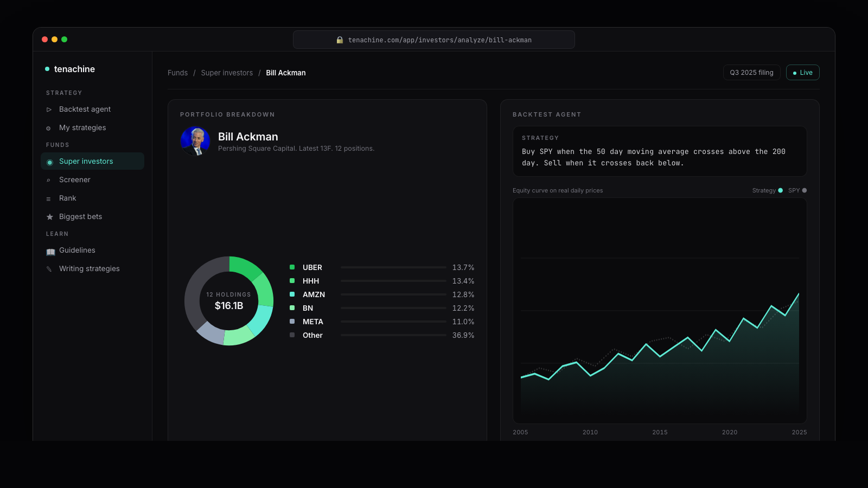
Task: Click the AMZN color swatch
Action: (292, 294)
